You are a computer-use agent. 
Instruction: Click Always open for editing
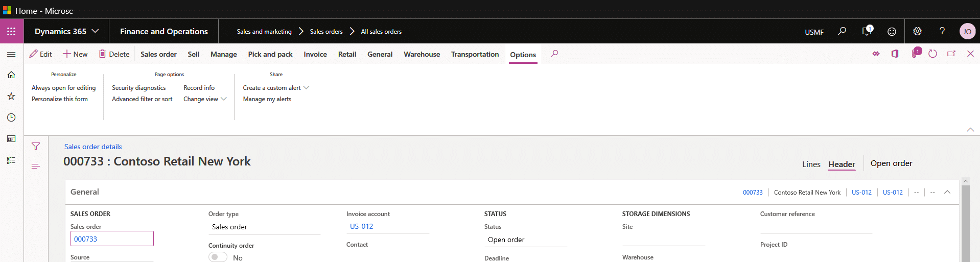[x=63, y=88]
